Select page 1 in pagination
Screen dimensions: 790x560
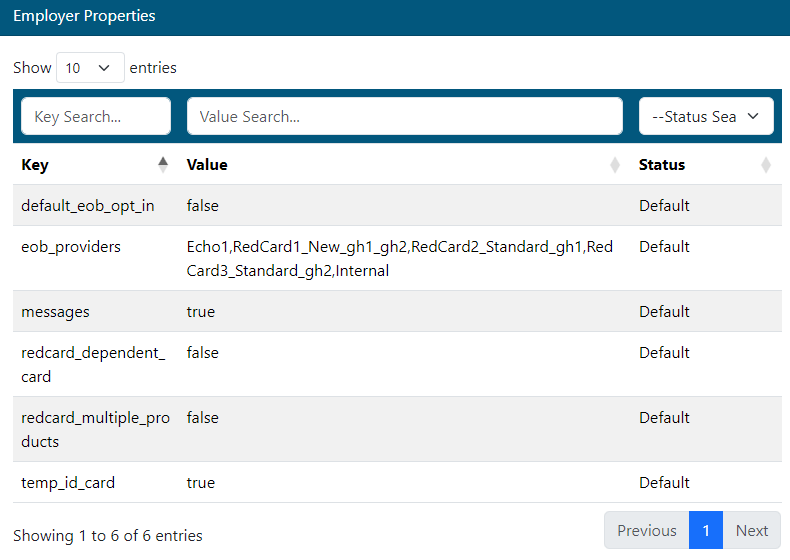(x=706, y=531)
